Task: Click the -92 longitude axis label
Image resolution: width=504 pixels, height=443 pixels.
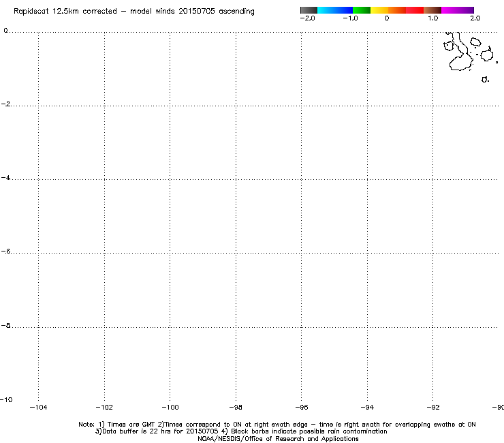Action: (x=433, y=408)
